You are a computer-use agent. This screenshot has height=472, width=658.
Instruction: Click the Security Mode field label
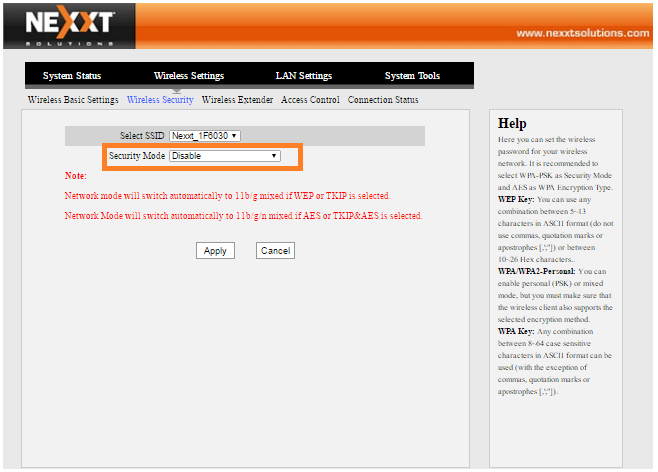click(137, 156)
